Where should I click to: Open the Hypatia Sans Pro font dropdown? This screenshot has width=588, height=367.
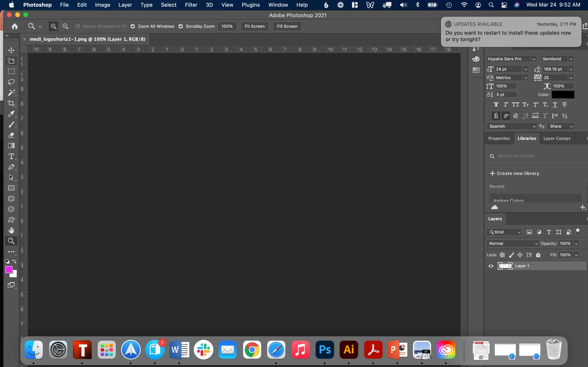coord(534,59)
